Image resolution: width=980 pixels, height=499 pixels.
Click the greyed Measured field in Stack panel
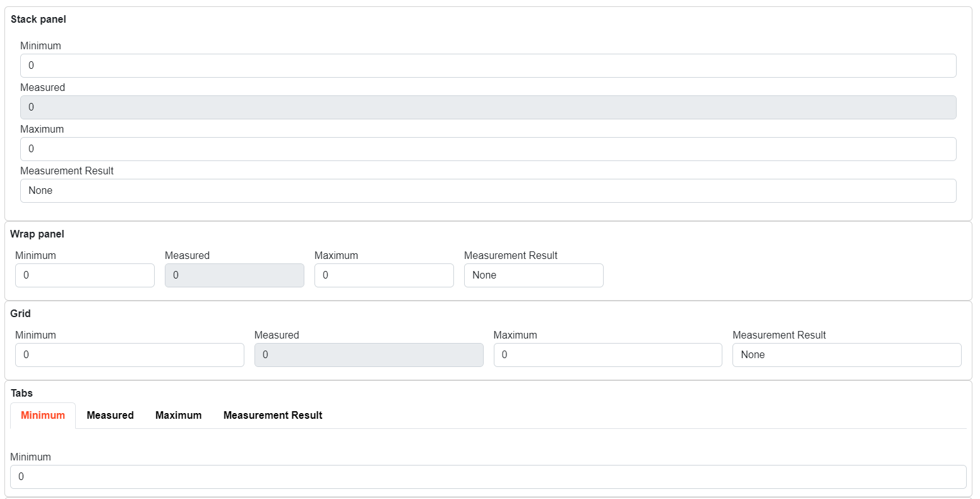(487, 107)
